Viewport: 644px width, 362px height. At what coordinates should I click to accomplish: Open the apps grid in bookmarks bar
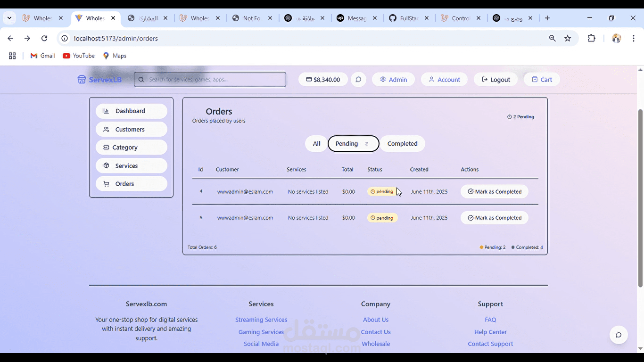click(12, 56)
